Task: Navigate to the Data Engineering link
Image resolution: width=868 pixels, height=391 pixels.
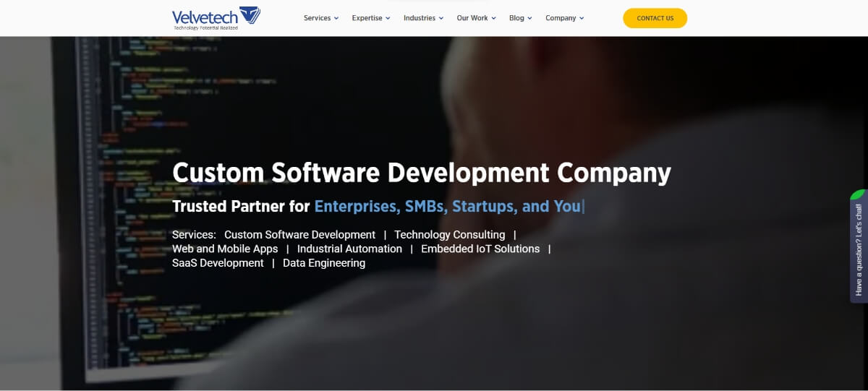Action: [x=324, y=263]
